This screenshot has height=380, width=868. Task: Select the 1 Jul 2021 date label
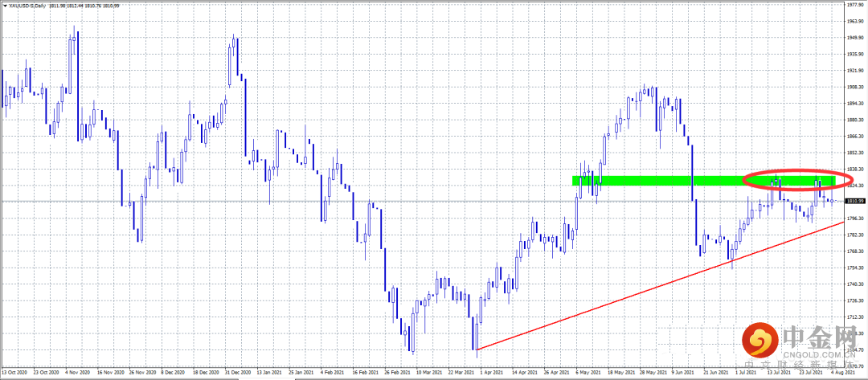[745, 373]
